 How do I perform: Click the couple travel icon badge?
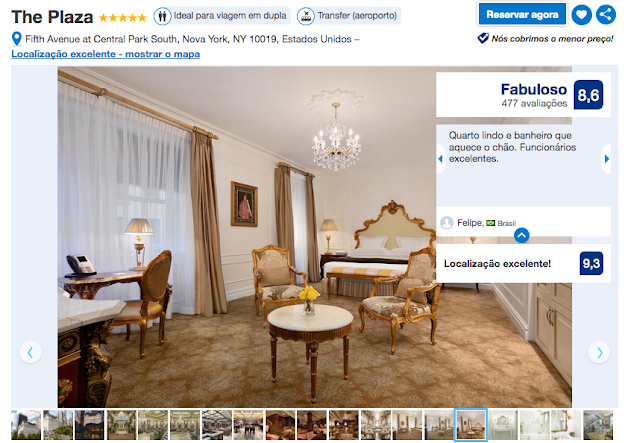[x=162, y=16]
